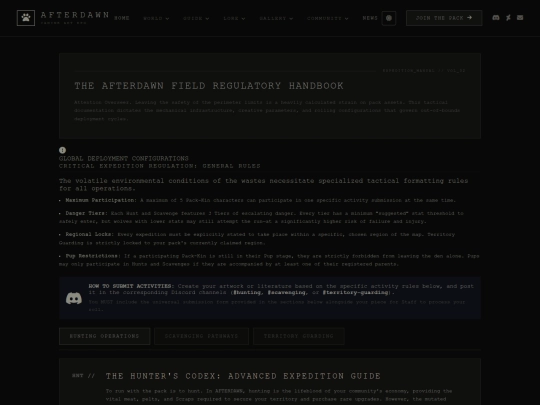The height and width of the screenshot is (405, 540).
Task: Click the How to Submit Activities label
Action: (132, 286)
